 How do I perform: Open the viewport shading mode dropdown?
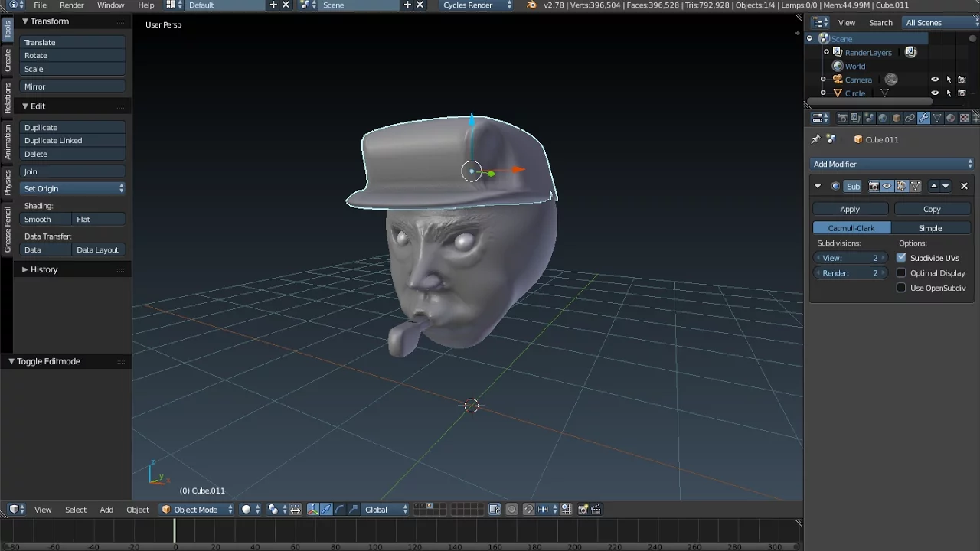click(250, 510)
